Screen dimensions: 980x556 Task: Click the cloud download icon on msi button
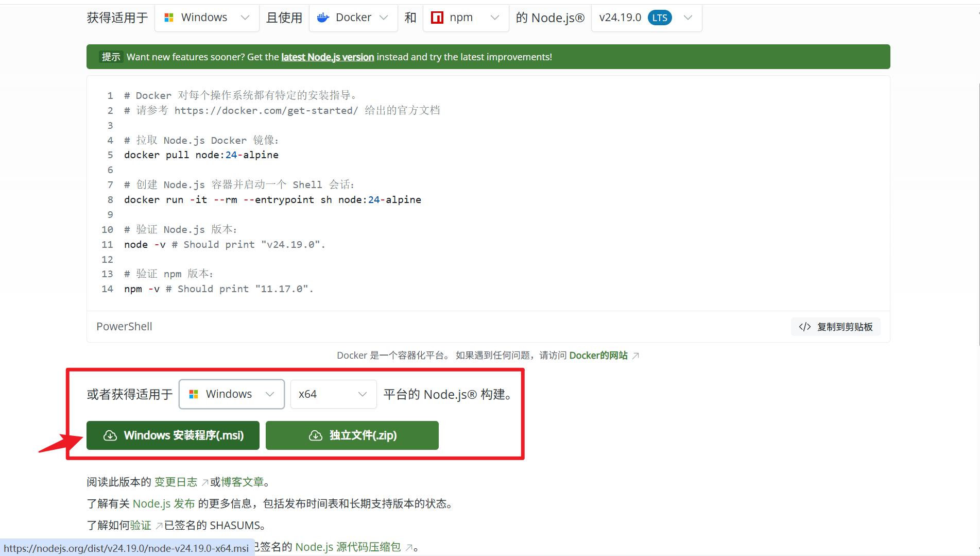click(x=110, y=436)
